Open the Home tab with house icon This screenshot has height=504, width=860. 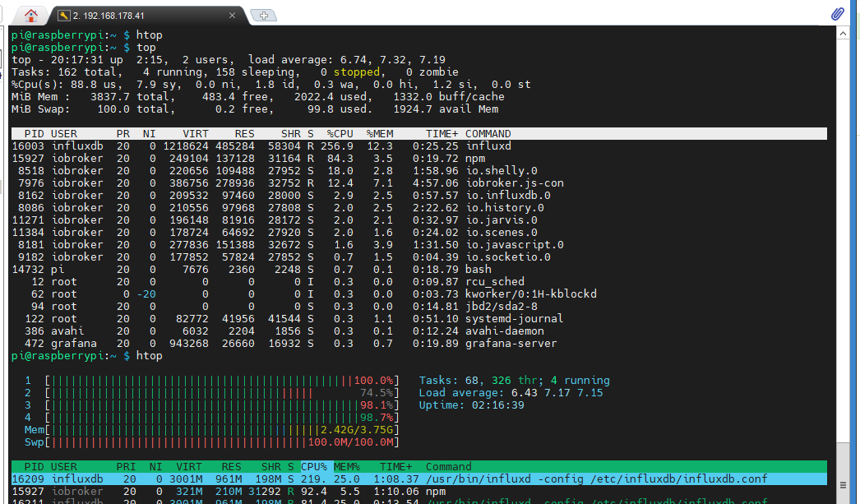pyautogui.click(x=31, y=15)
